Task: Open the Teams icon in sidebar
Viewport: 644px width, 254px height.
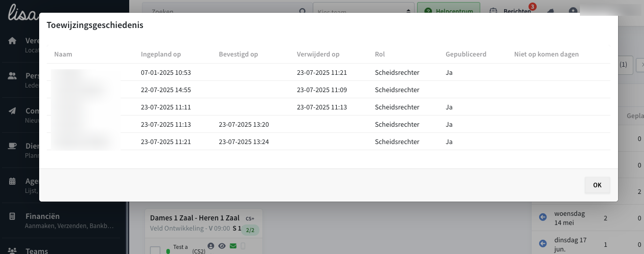Action: 13,250
